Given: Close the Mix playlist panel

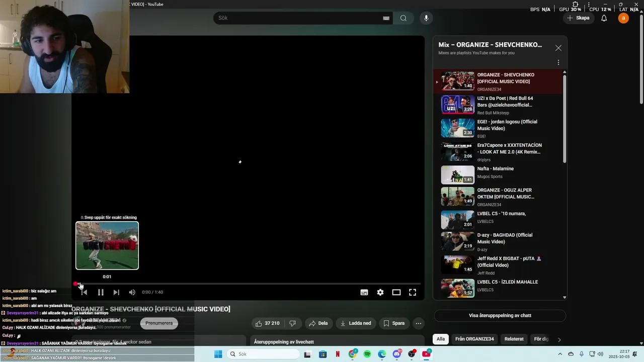Looking at the screenshot, I should (558, 48).
